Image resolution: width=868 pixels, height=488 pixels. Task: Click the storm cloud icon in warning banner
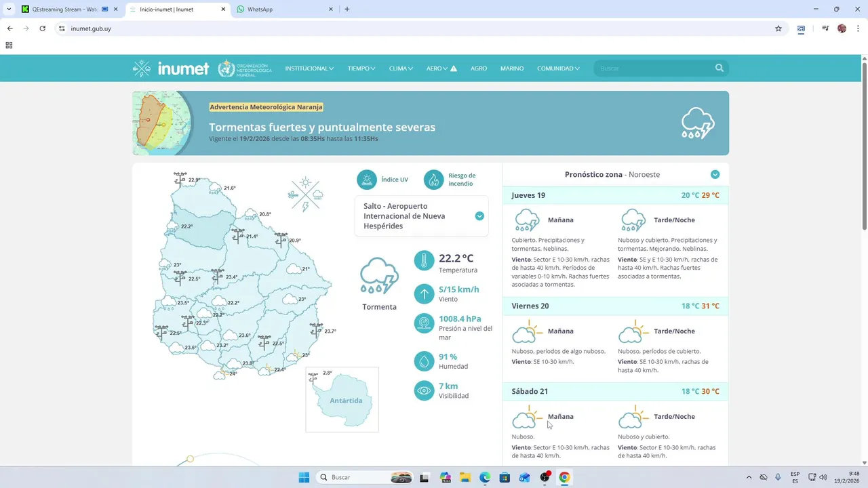(698, 123)
